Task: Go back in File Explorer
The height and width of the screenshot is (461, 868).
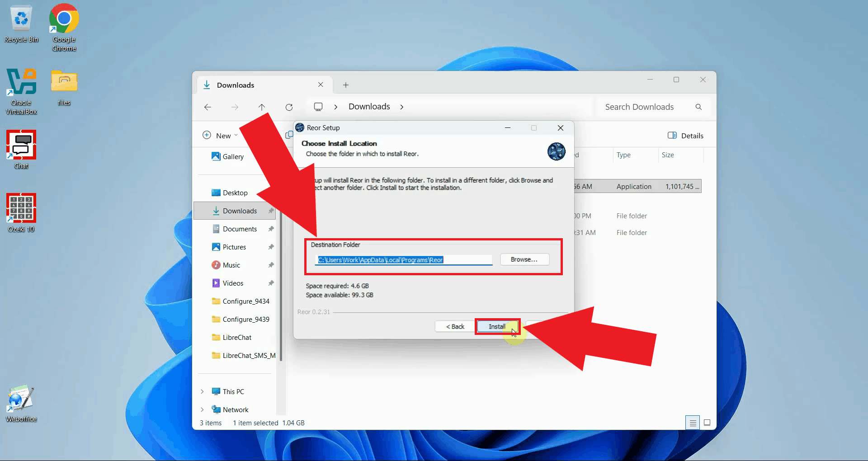Action: tap(208, 107)
